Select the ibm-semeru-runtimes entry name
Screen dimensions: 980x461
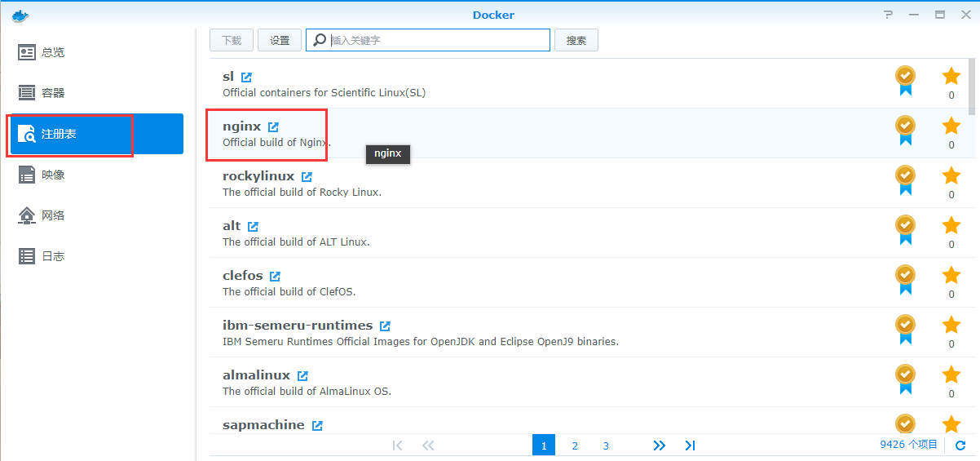[298, 326]
